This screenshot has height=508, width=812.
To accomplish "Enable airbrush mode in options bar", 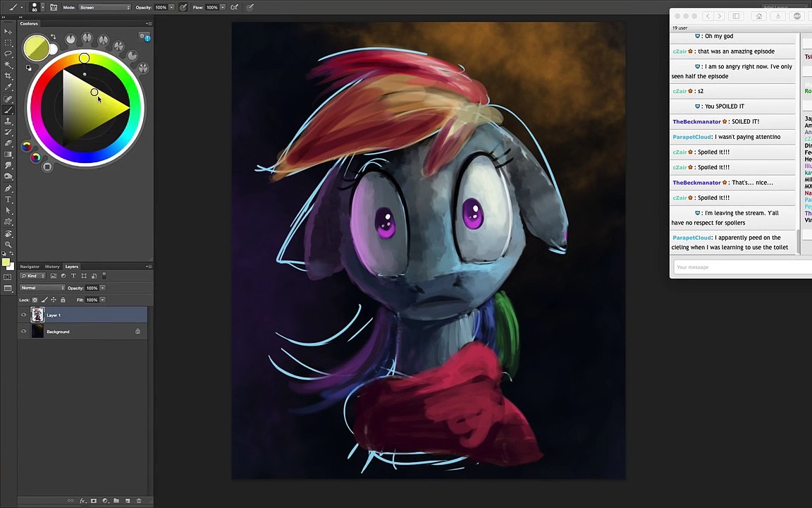I will coord(235,7).
